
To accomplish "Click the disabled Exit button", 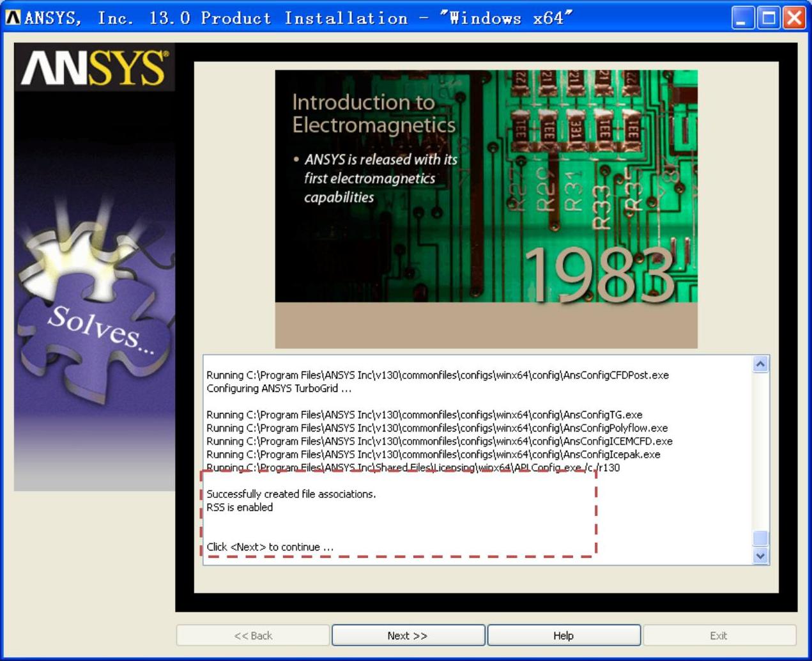I will coord(719,635).
